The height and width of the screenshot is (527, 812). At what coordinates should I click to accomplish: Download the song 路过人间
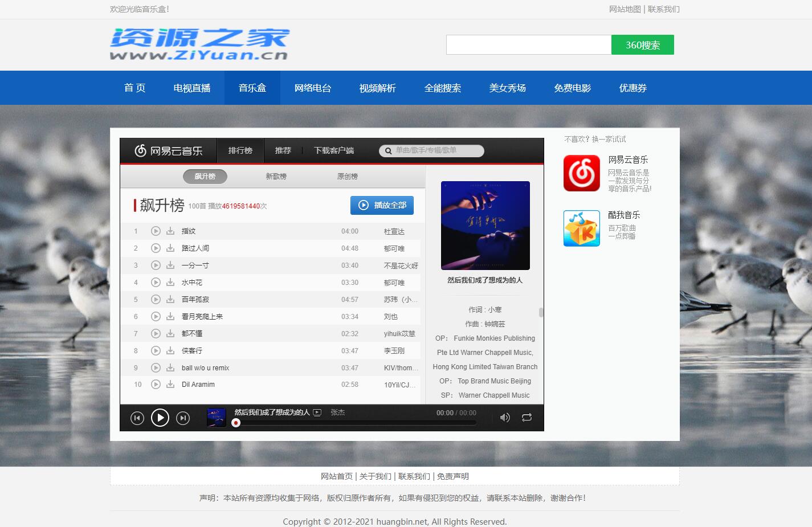tap(170, 248)
